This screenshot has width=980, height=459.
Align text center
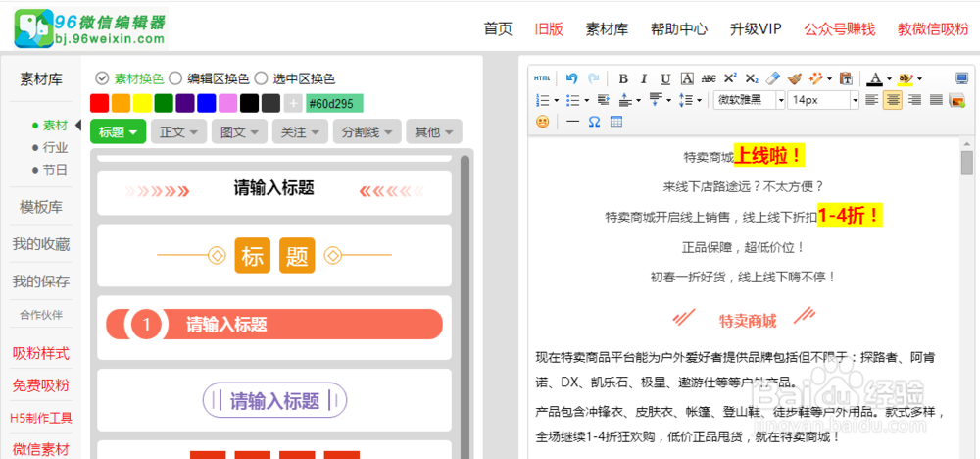[x=893, y=99]
